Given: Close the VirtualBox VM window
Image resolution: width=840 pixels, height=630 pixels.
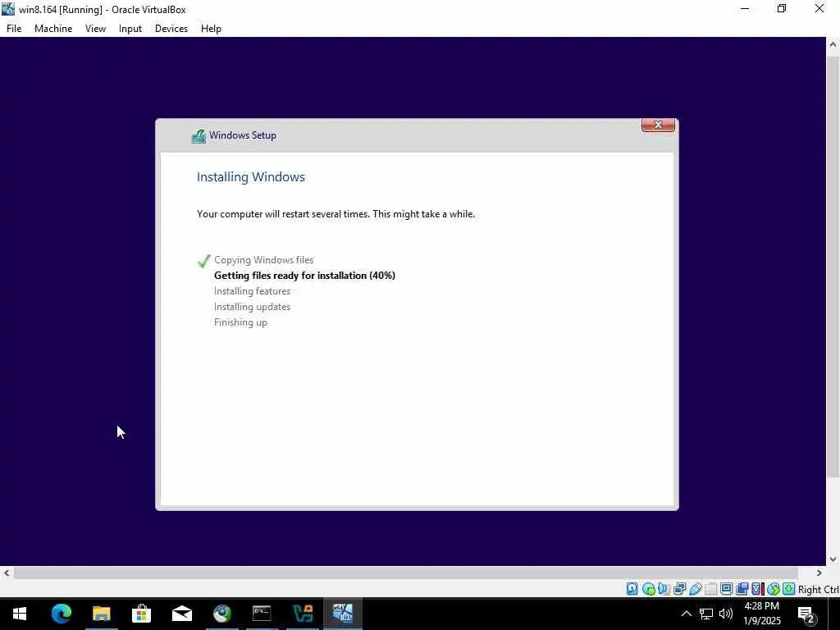Looking at the screenshot, I should click(x=819, y=9).
